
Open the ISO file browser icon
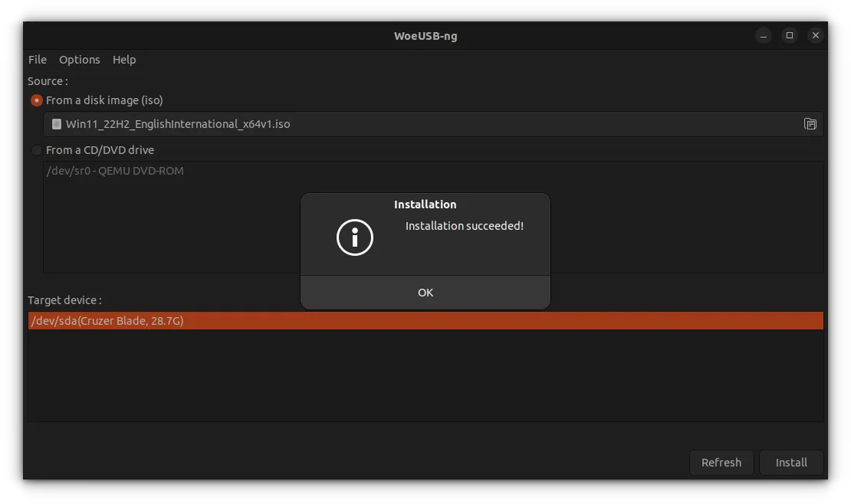click(810, 123)
